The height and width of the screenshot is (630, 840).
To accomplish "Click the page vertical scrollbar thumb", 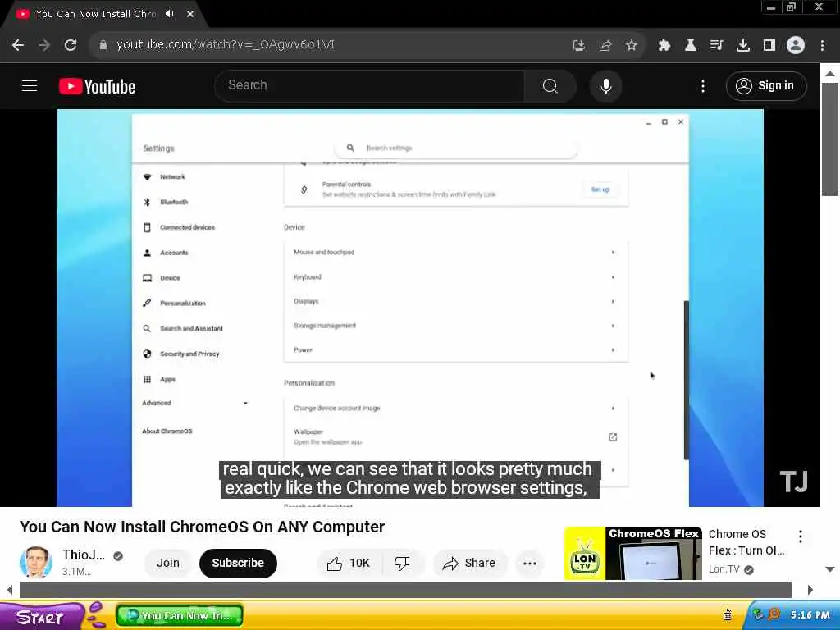I will 830,139.
